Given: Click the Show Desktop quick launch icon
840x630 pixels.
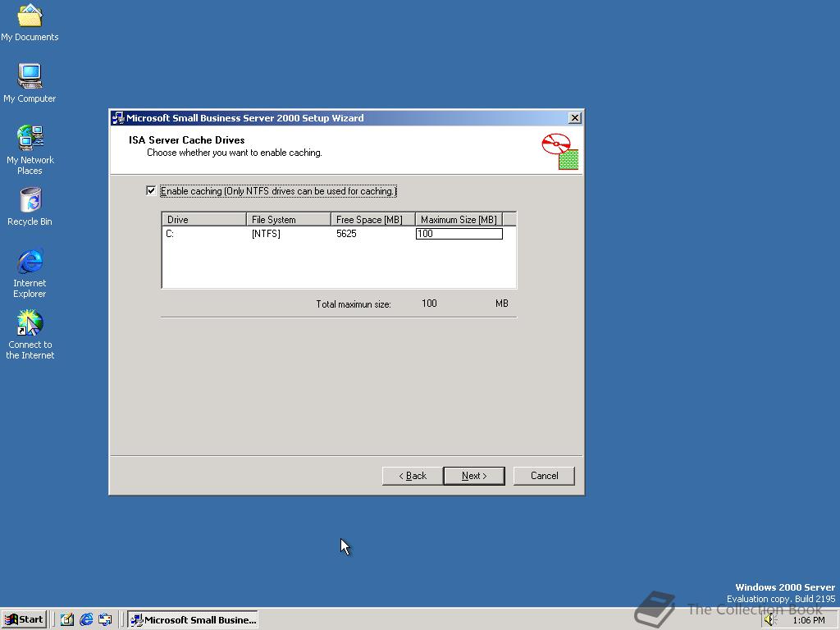Looking at the screenshot, I should point(66,619).
